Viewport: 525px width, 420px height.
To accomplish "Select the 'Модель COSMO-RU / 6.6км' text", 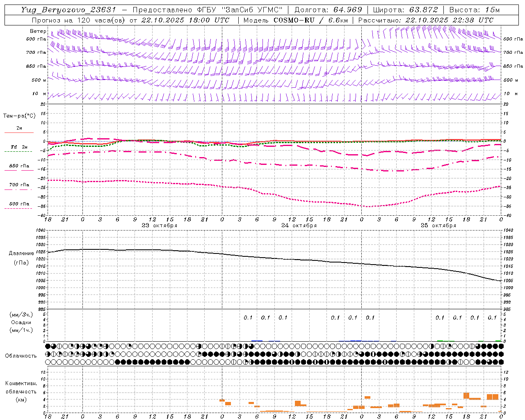I will [295, 20].
